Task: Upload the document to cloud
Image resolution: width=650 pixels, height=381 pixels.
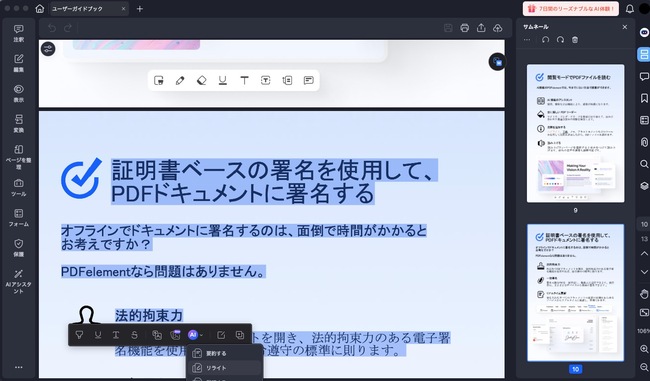Action: coord(497,28)
